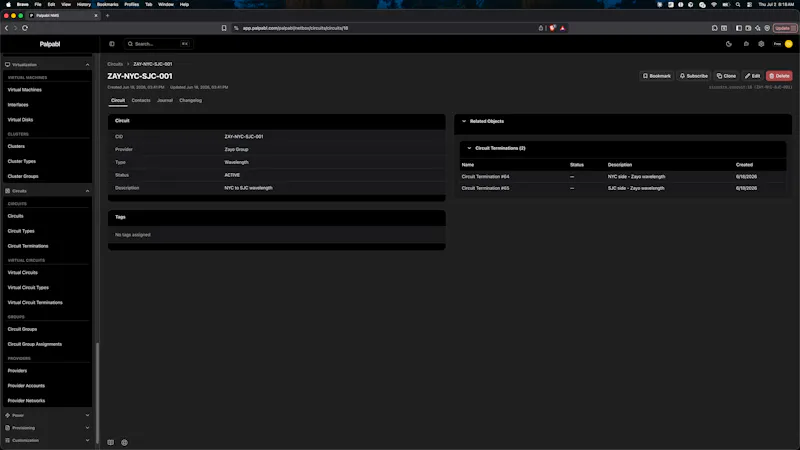Open Virtual Circuit Terminations in sidebar
This screenshot has height=450, width=800.
point(35,303)
